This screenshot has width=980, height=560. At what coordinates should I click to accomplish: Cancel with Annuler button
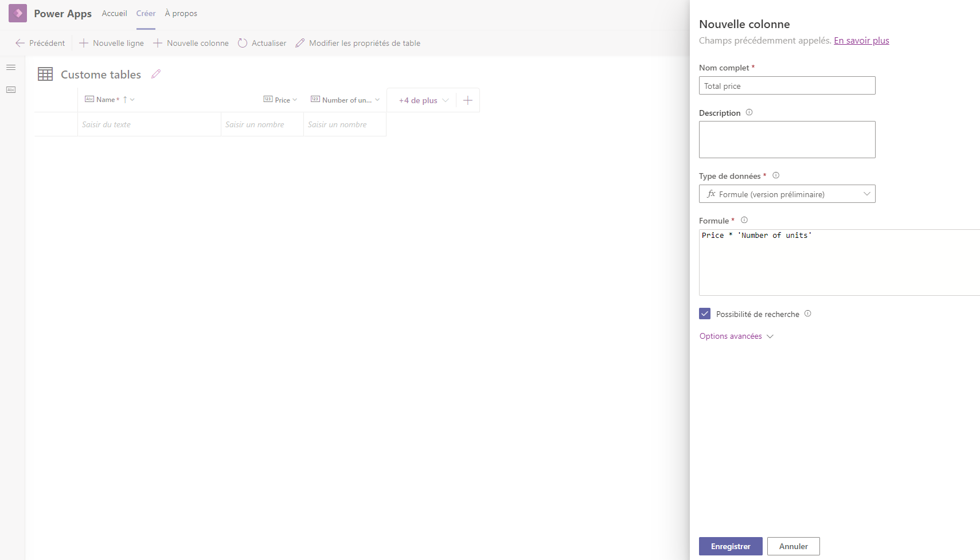[x=793, y=546]
